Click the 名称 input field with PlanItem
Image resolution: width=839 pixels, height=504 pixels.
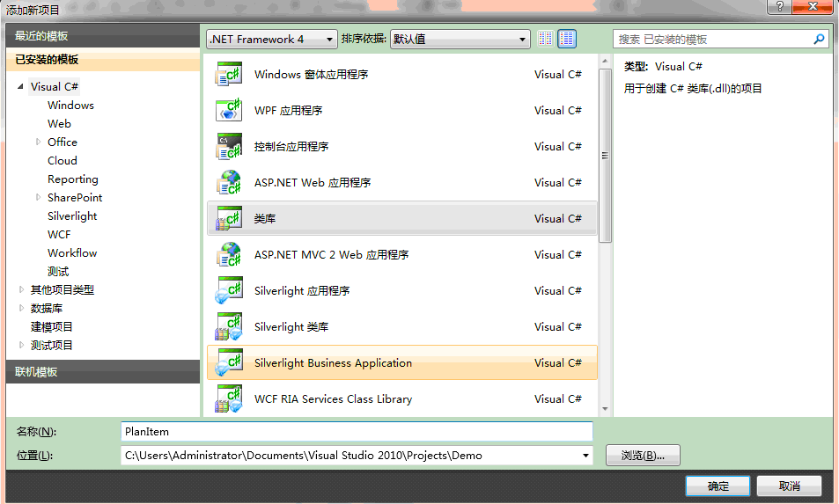coord(357,431)
